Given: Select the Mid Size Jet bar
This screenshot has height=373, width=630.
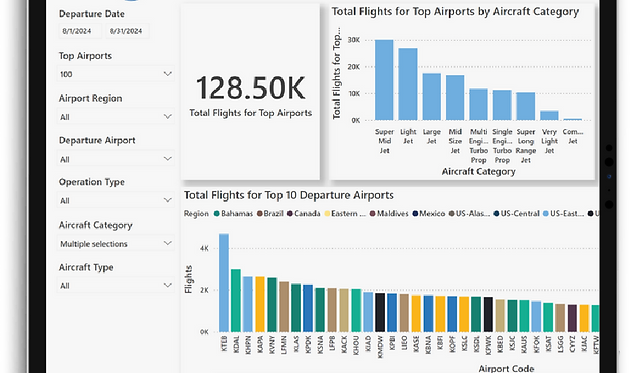Looking at the screenshot, I should (455, 98).
